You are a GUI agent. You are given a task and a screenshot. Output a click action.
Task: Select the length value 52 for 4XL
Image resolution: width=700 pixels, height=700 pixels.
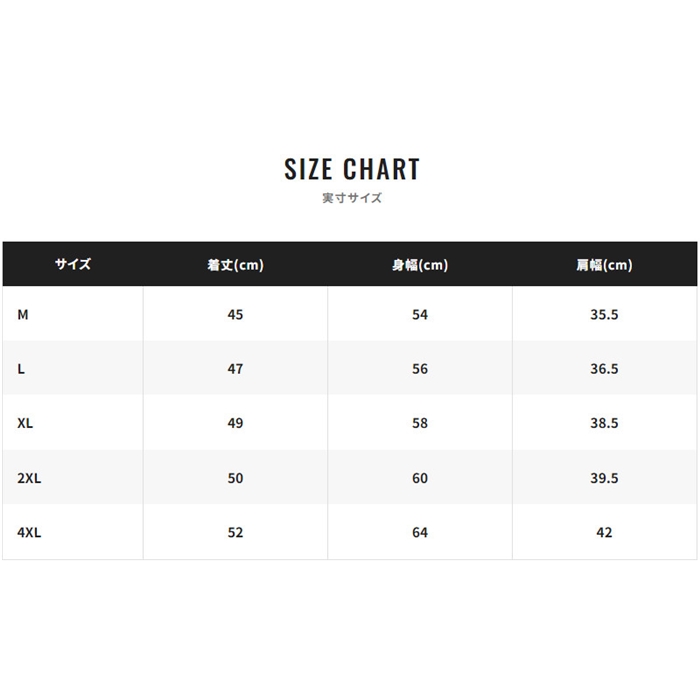coord(235,533)
